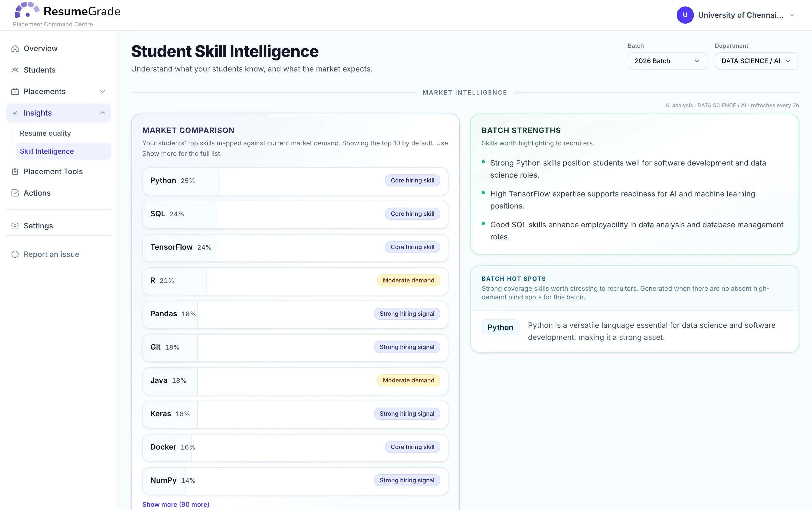Open the Students sidebar item
The height and width of the screenshot is (510, 812).
[x=59, y=70]
